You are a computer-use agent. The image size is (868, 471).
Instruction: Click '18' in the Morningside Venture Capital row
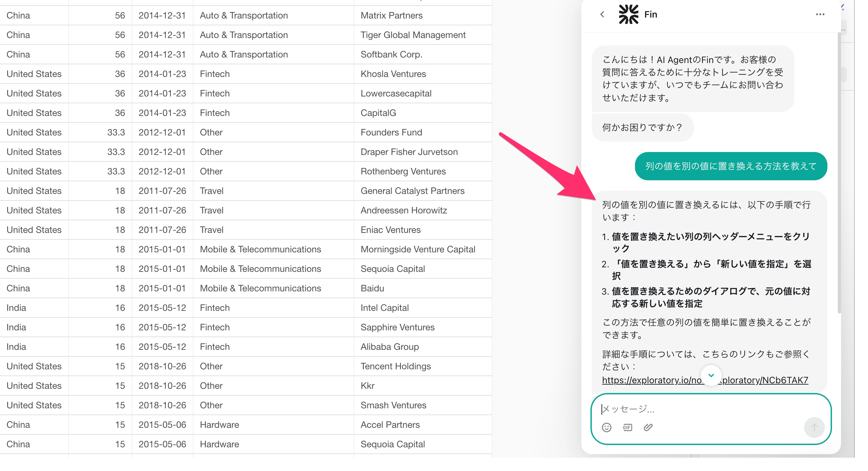point(120,249)
